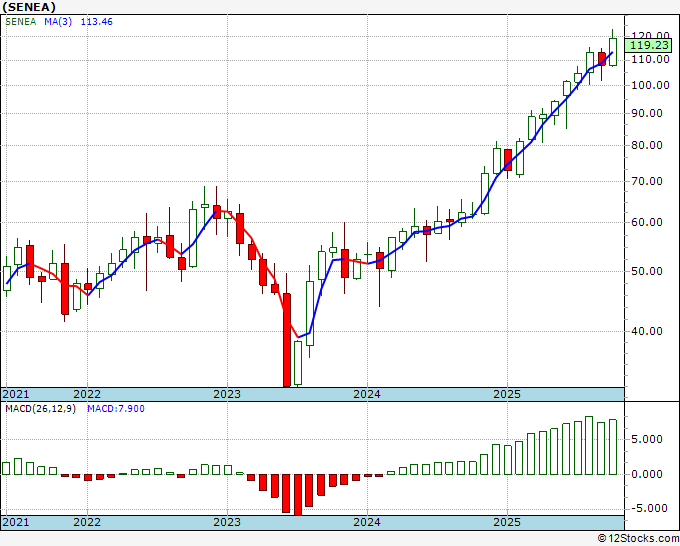The width and height of the screenshot is (680, 546).
Task: Click the rightmost green MACD histogram bar
Action: point(613,447)
